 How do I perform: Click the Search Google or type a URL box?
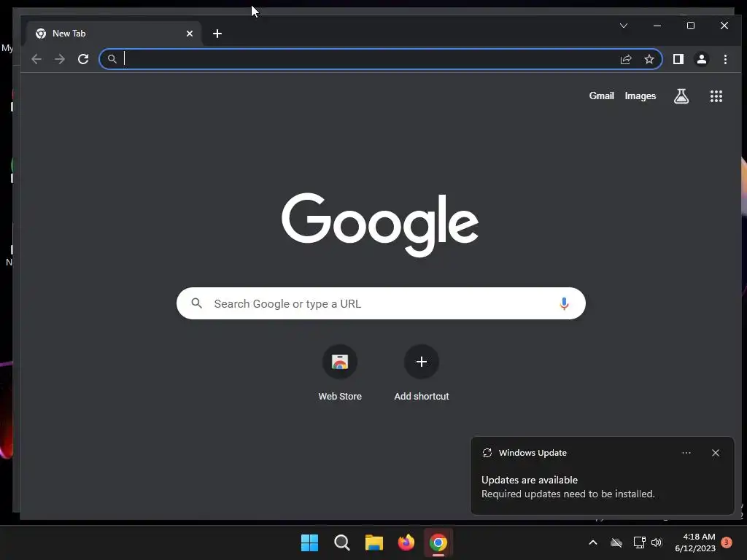[x=381, y=303]
